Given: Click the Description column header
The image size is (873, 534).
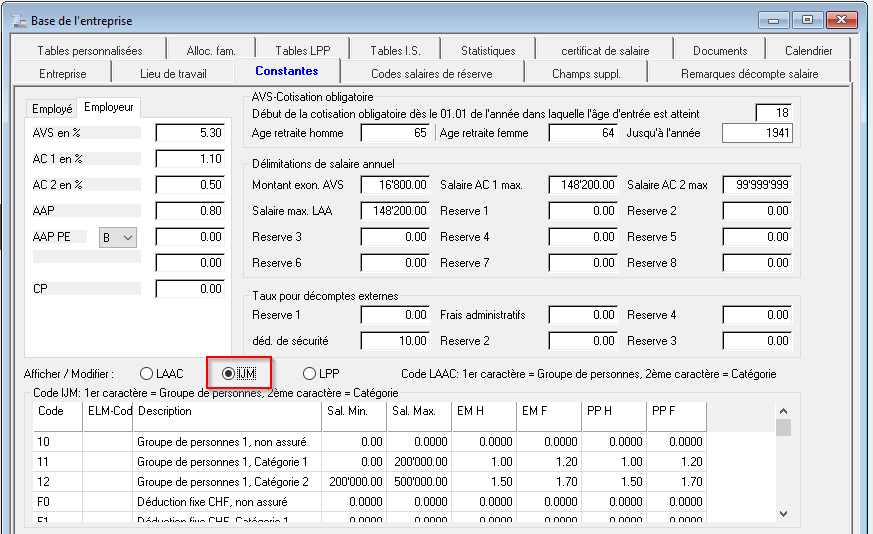Looking at the screenshot, I should (227, 416).
